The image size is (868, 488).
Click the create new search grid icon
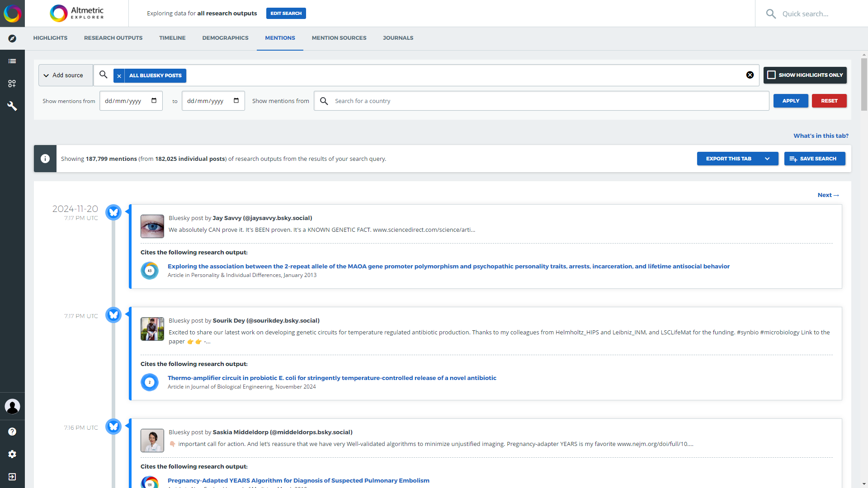click(x=12, y=84)
